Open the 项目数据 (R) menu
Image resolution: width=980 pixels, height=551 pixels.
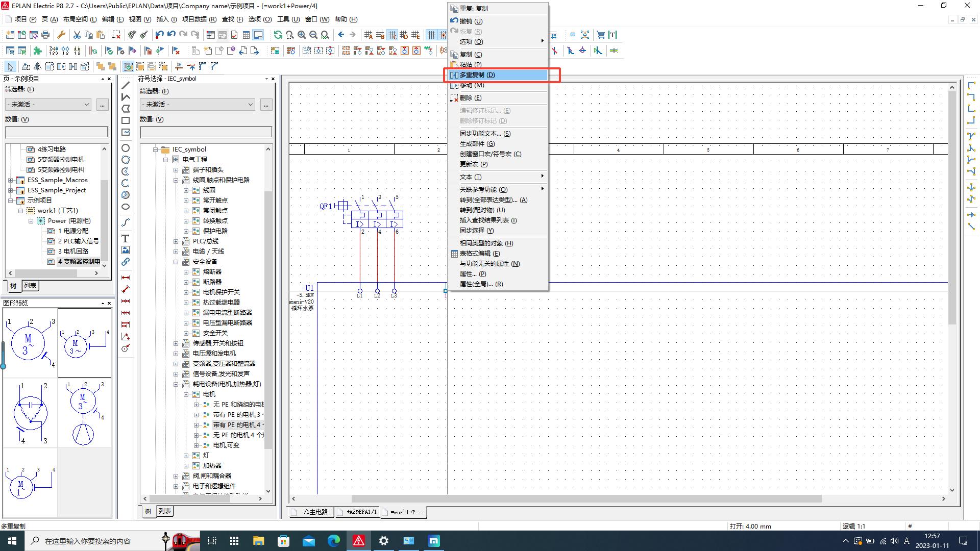[198, 19]
